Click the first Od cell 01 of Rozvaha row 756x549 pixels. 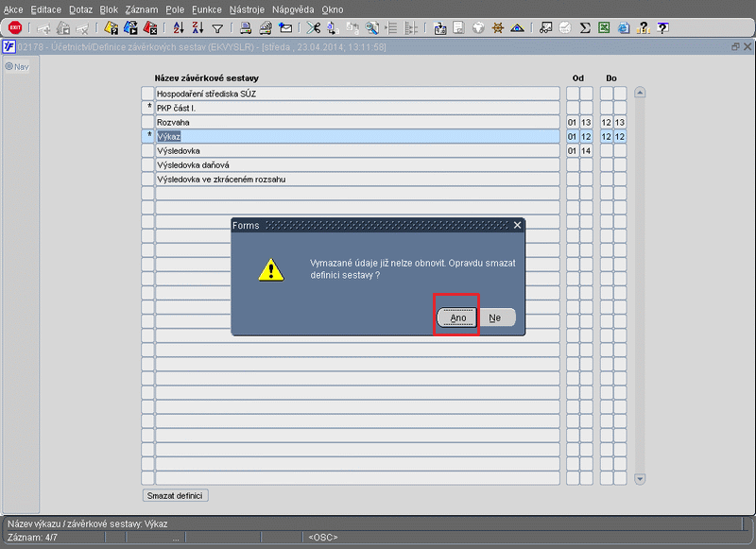[x=573, y=123]
